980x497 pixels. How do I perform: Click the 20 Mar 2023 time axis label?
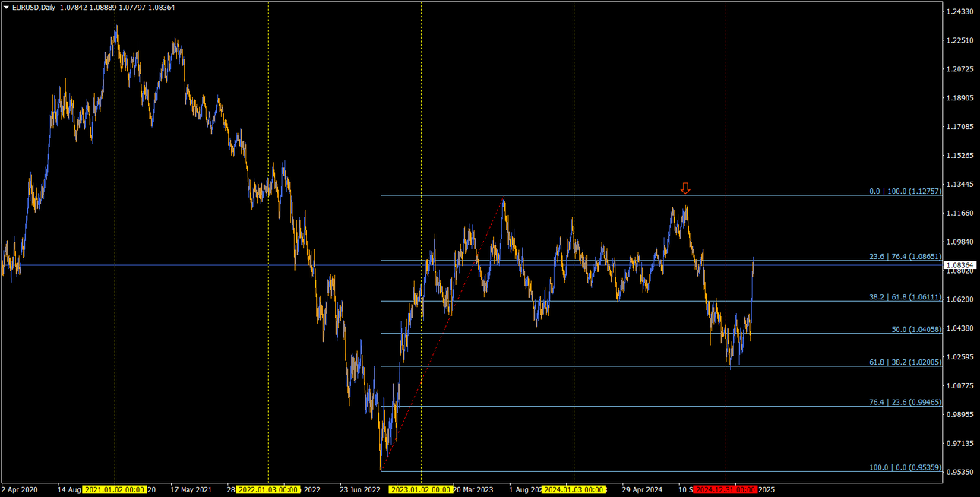coord(473,490)
